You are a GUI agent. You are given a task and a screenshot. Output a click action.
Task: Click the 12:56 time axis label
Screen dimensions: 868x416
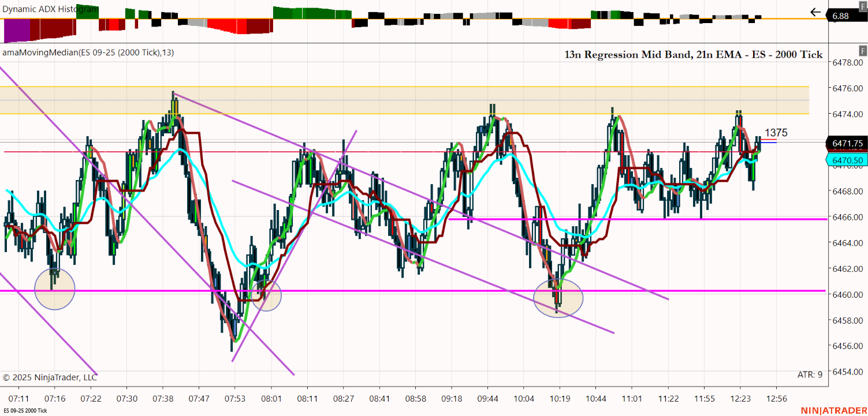(x=776, y=399)
